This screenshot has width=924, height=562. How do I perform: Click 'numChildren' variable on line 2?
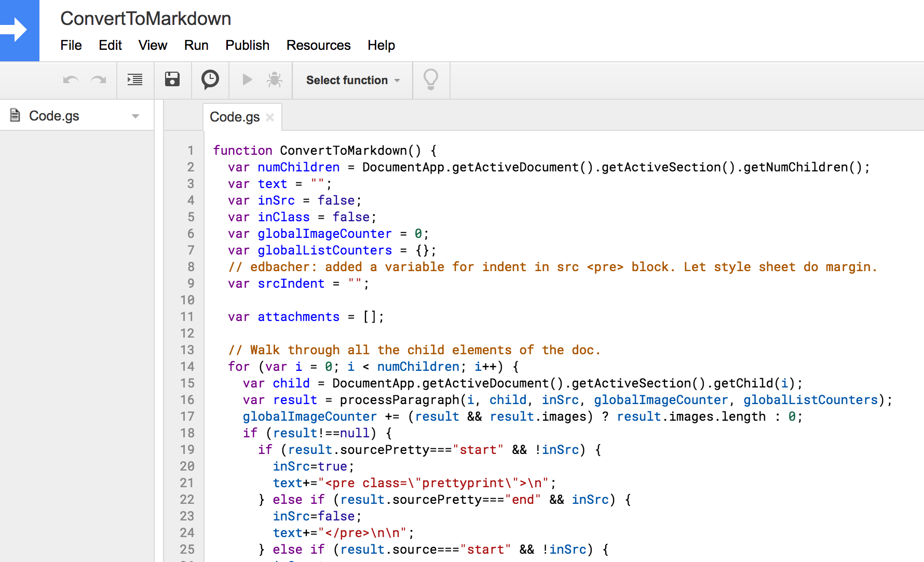click(298, 167)
